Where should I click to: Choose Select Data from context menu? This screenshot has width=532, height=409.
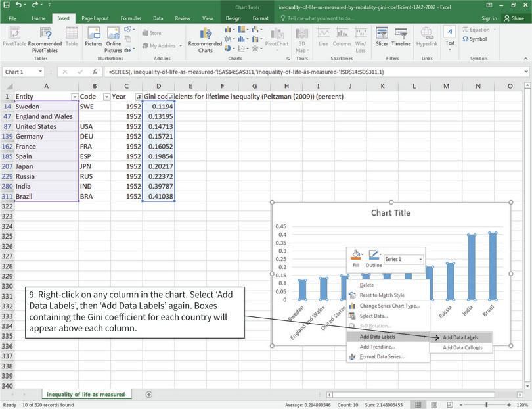pos(388,316)
